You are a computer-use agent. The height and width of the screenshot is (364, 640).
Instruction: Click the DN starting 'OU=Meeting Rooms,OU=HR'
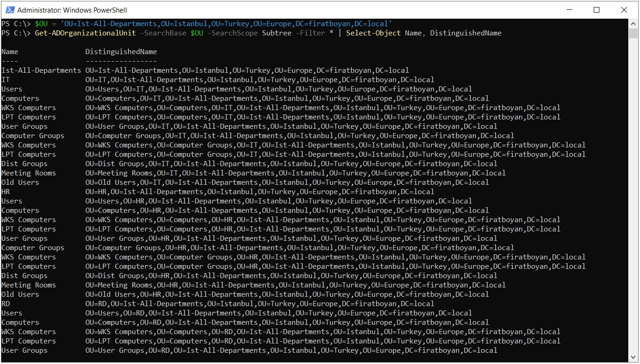[x=296, y=285]
